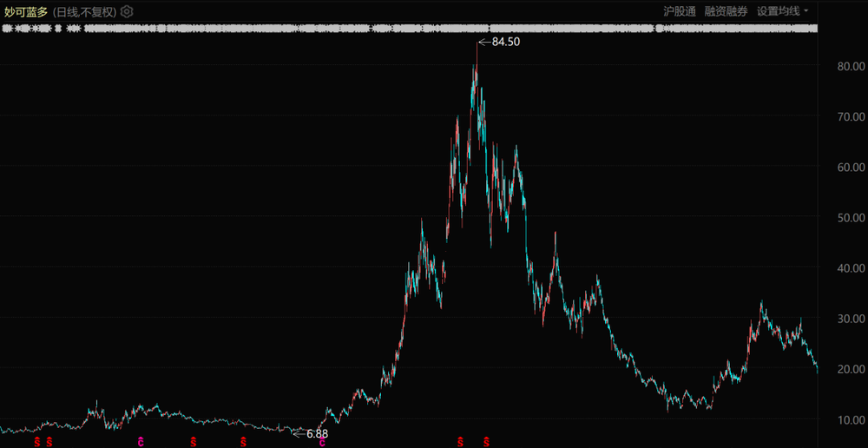Select the leftmost pink C marker

point(141,442)
